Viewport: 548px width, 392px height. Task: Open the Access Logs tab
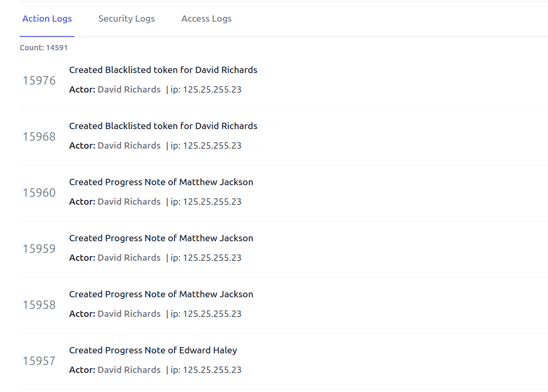[x=206, y=19]
